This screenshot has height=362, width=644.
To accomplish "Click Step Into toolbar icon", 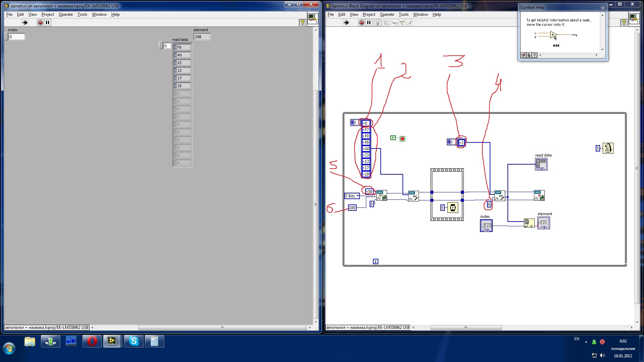I will click(395, 22).
